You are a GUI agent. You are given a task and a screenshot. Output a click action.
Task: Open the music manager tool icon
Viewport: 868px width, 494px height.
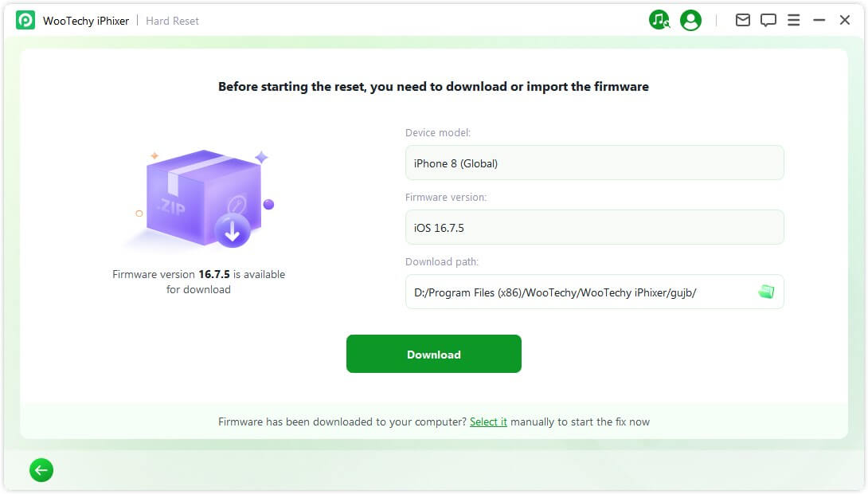point(660,20)
